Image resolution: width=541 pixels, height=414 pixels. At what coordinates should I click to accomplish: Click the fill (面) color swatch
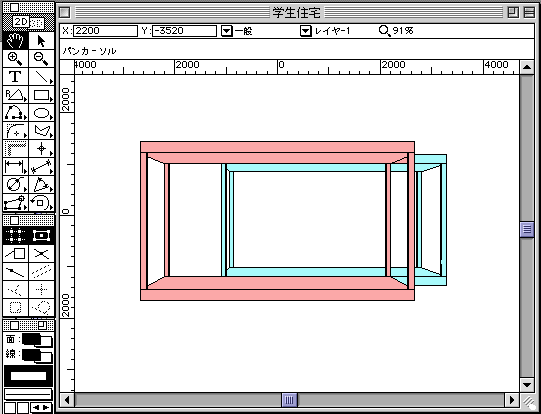click(x=37, y=341)
